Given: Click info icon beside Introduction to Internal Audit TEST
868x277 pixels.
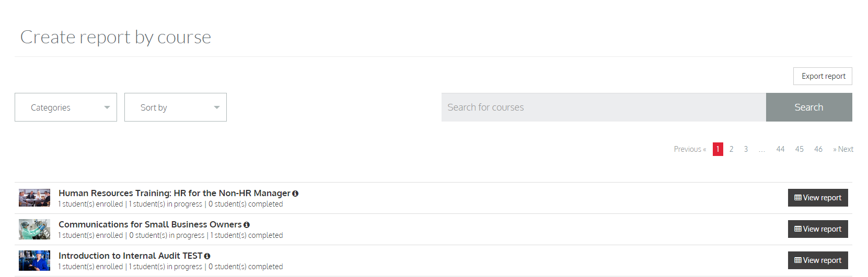Looking at the screenshot, I should (x=207, y=256).
